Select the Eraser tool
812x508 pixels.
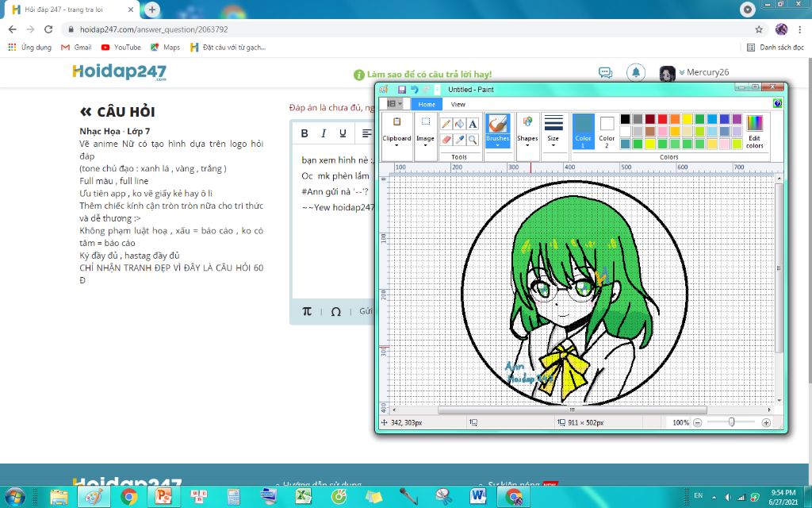pos(445,139)
